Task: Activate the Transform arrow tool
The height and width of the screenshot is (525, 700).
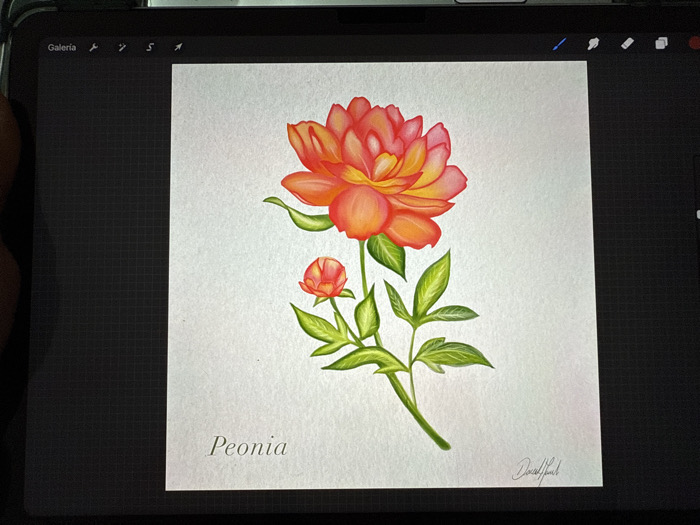Action: (x=178, y=47)
